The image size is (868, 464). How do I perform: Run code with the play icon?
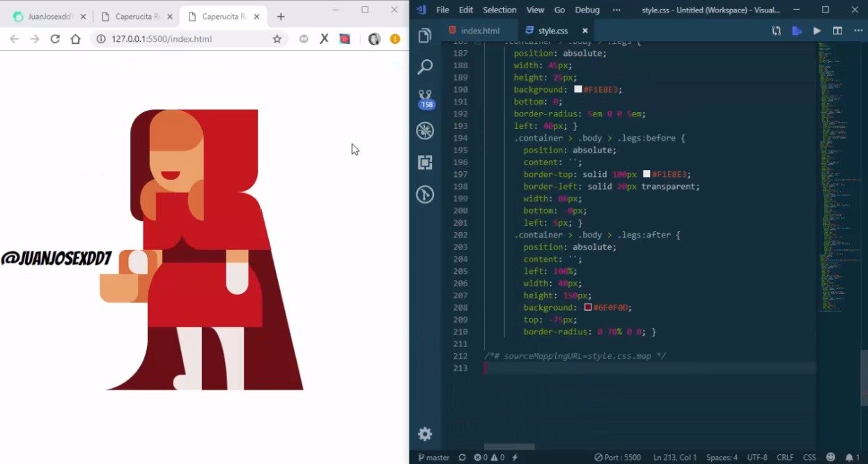[817, 31]
